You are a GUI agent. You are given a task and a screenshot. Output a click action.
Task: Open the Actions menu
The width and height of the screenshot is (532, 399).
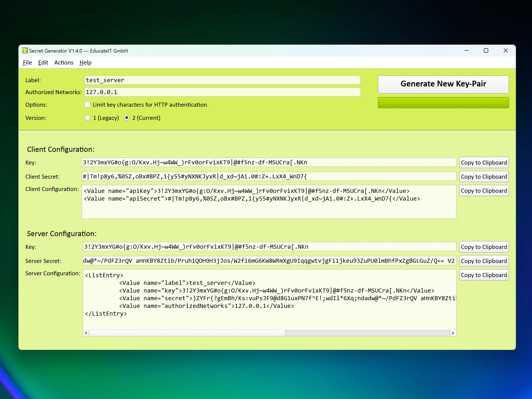pyautogui.click(x=64, y=63)
